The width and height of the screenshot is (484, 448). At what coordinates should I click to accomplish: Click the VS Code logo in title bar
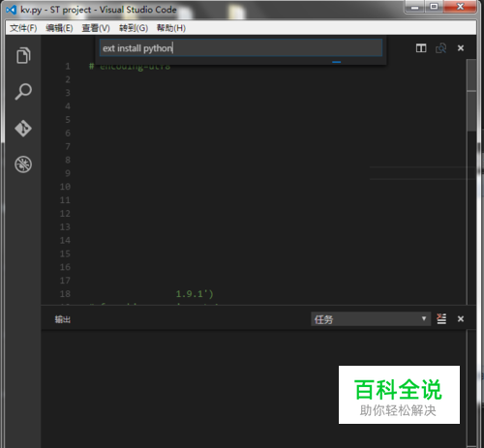click(x=12, y=10)
